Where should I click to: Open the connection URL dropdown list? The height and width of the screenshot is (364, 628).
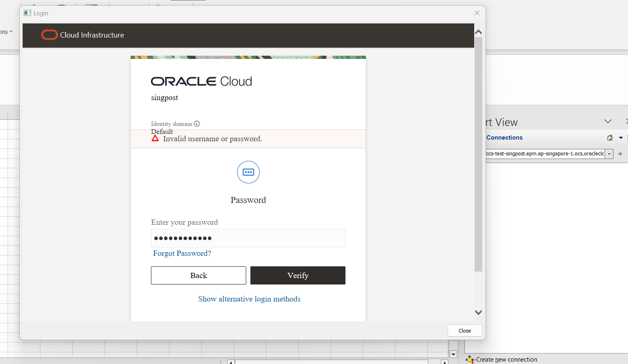pos(609,154)
